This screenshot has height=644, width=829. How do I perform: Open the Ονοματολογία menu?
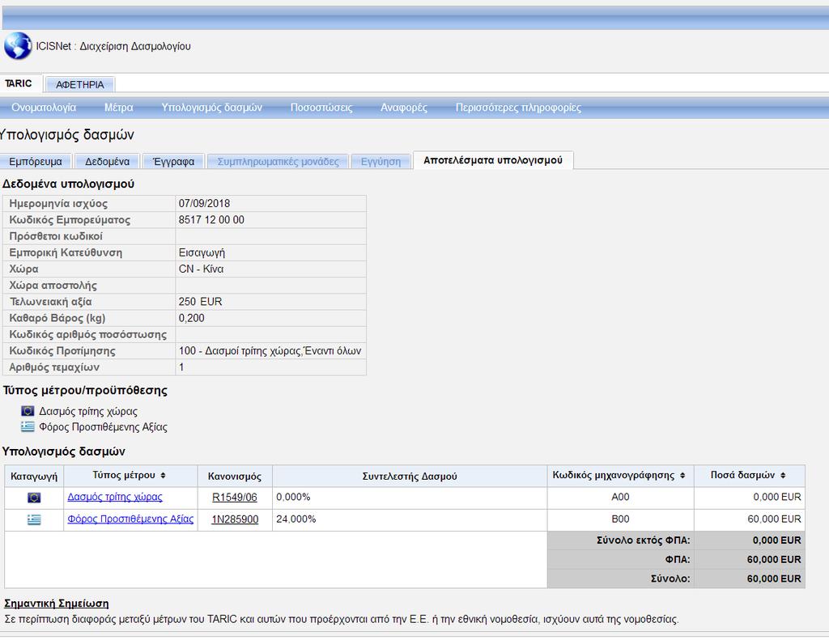[x=44, y=108]
